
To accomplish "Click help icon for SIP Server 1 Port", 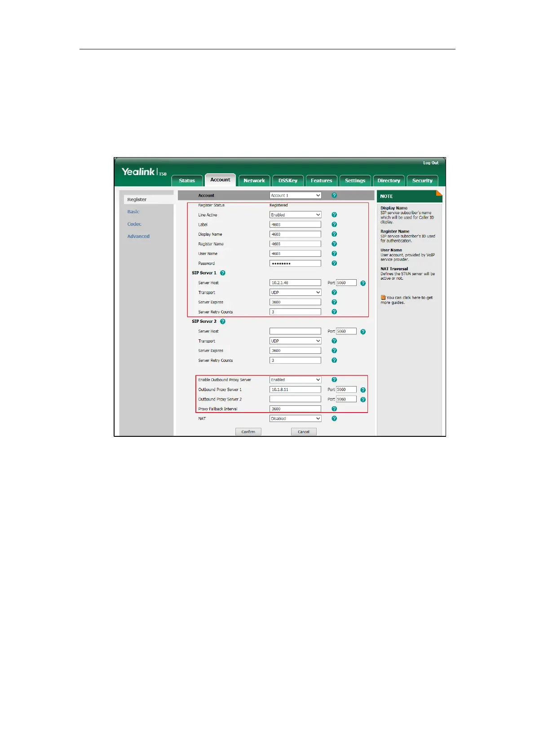I will pyautogui.click(x=363, y=283).
